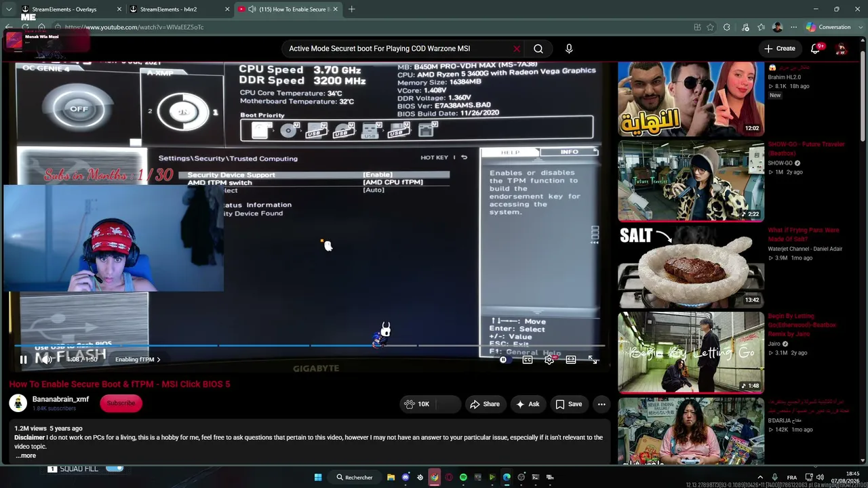Start voice search with microphone

click(569, 49)
